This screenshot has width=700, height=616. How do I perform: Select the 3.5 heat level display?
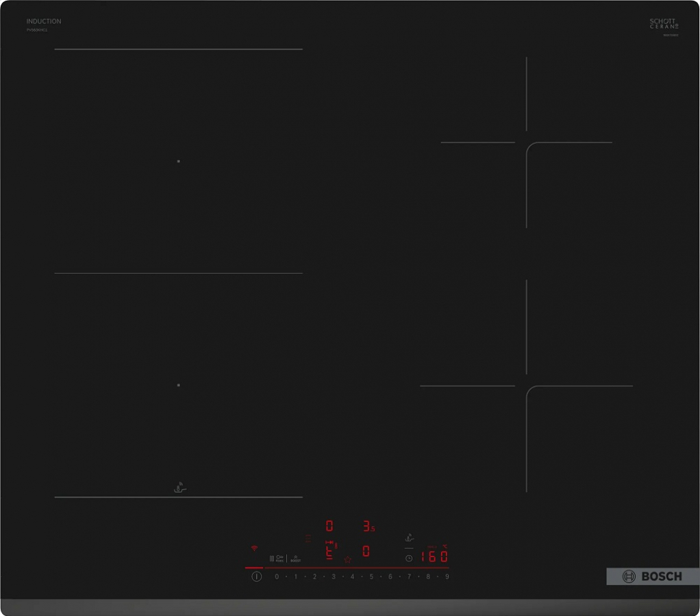click(368, 526)
